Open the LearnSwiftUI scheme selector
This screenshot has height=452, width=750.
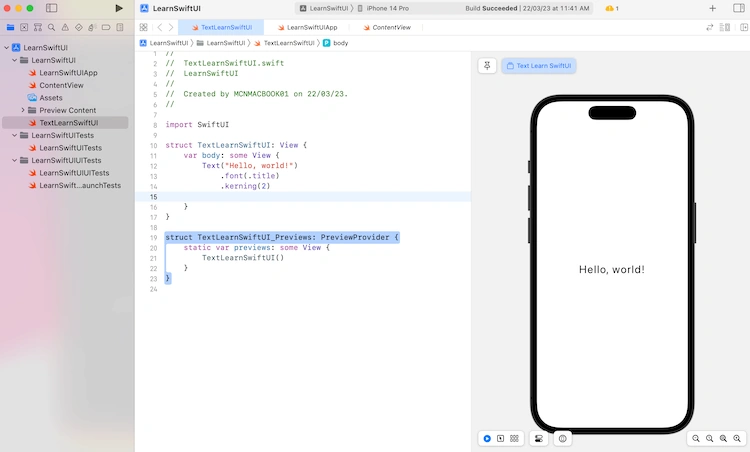coord(325,8)
